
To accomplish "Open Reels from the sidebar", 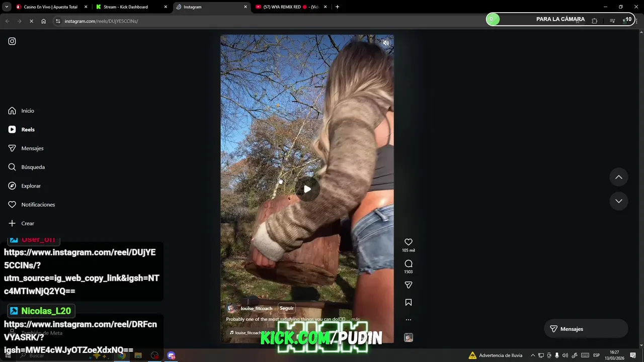I will pyautogui.click(x=22, y=129).
